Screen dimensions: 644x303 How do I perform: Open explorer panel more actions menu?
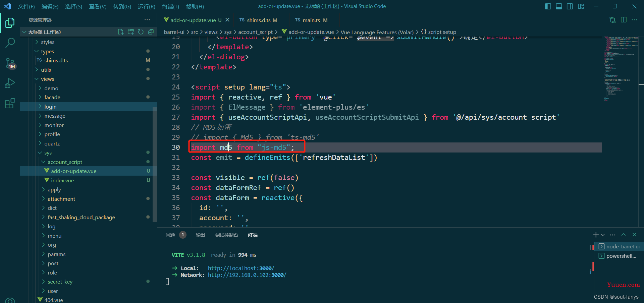[x=147, y=20]
